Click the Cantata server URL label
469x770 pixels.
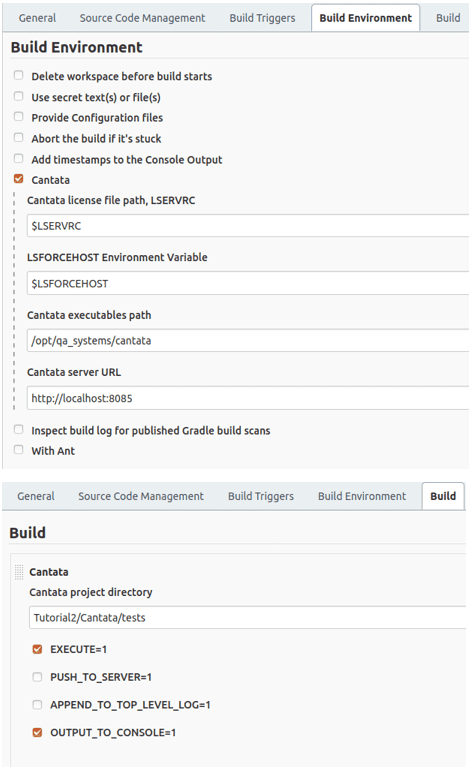[74, 372]
